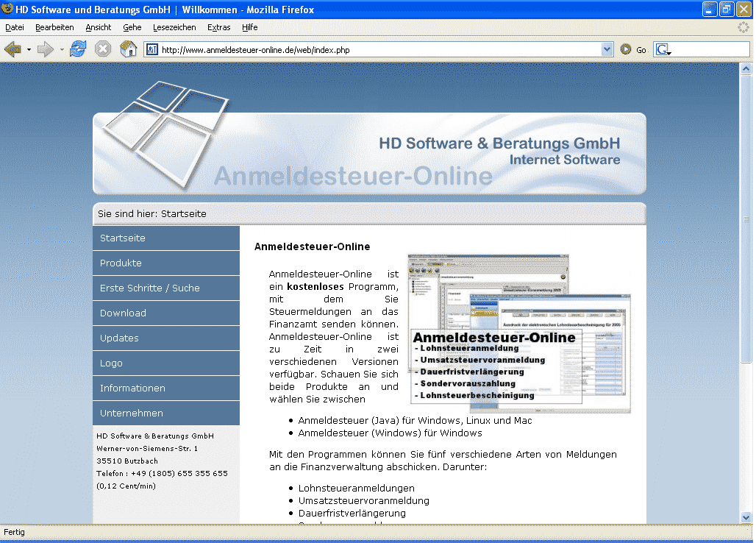Restore down the Firefox window
756x543 pixels.
click(727, 9)
